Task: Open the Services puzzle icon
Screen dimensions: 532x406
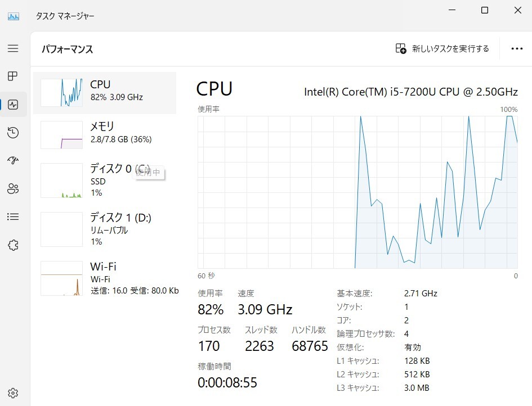Action: point(13,245)
